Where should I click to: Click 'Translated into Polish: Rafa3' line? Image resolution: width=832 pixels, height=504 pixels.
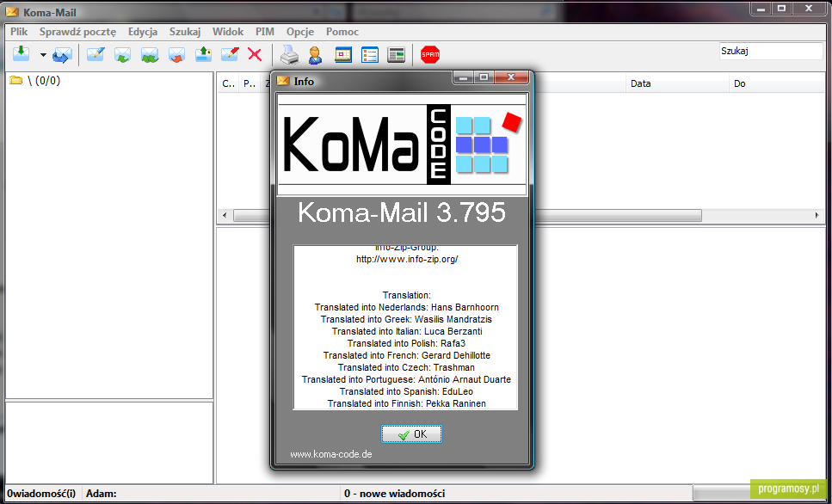[406, 343]
